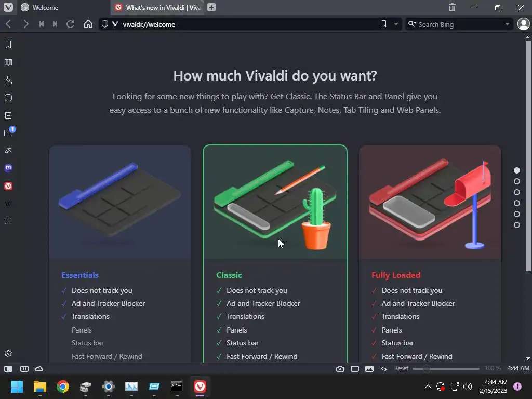Show hidden system tray icons
532x399 pixels.
(428, 387)
